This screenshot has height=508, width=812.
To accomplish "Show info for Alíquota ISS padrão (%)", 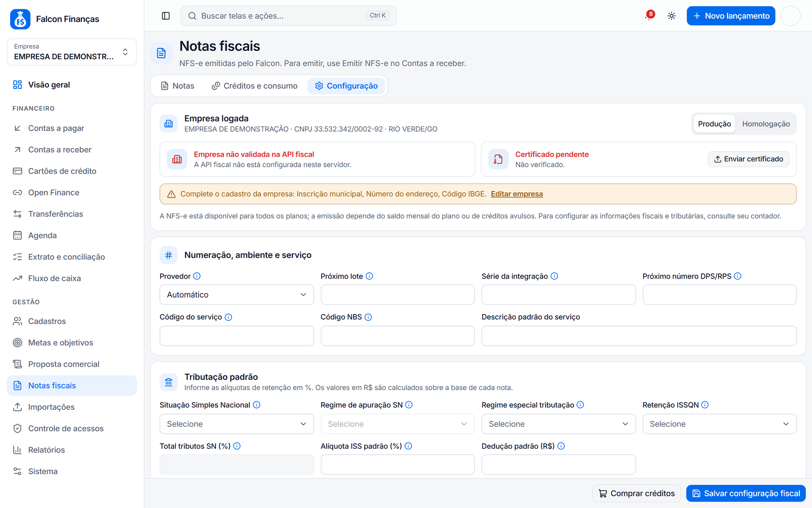I will (x=408, y=446).
